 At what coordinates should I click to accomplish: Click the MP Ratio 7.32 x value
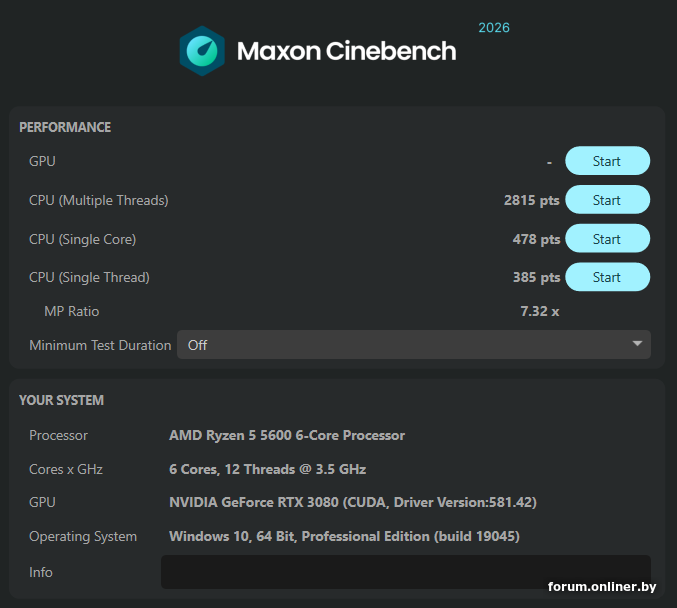click(539, 311)
